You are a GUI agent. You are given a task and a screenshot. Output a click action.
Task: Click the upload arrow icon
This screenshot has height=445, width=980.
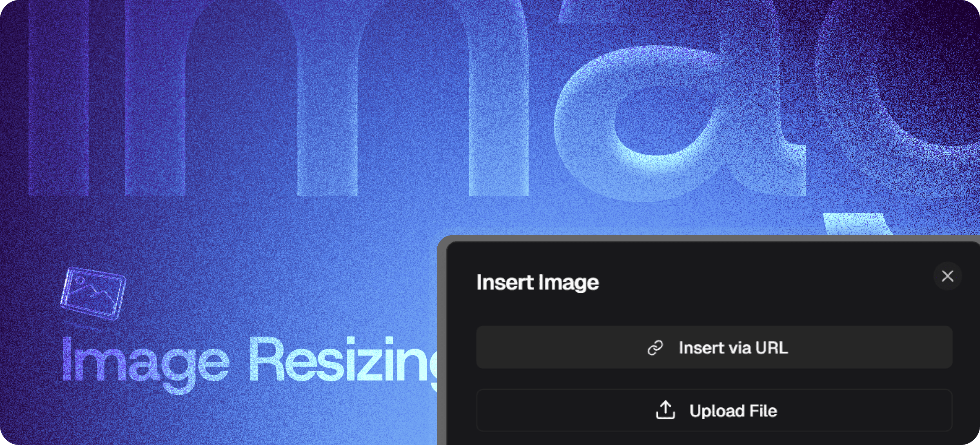point(666,410)
